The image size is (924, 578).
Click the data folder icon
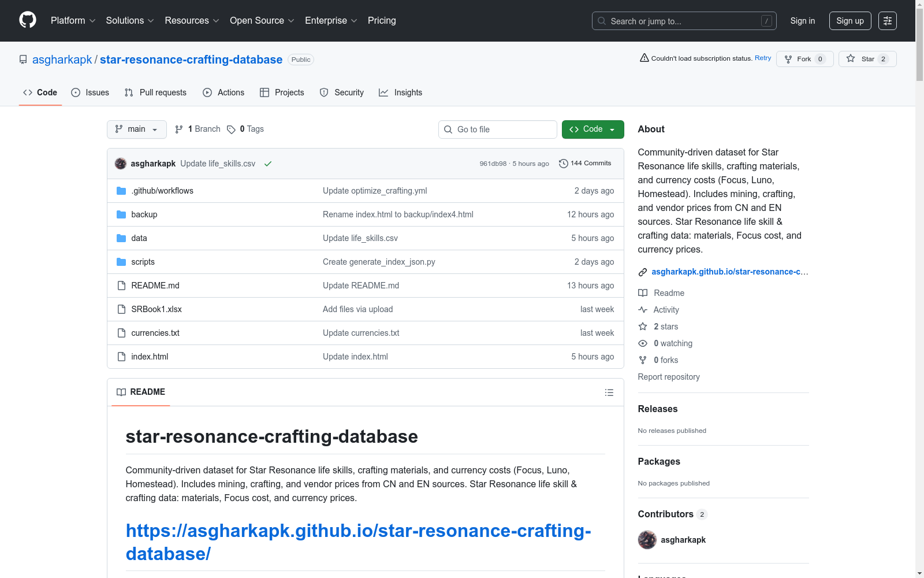pyautogui.click(x=121, y=238)
